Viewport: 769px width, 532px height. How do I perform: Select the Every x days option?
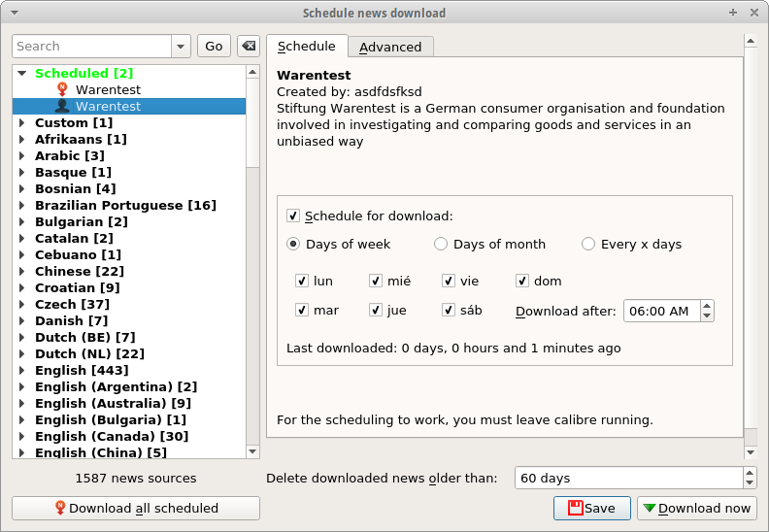[x=588, y=245]
